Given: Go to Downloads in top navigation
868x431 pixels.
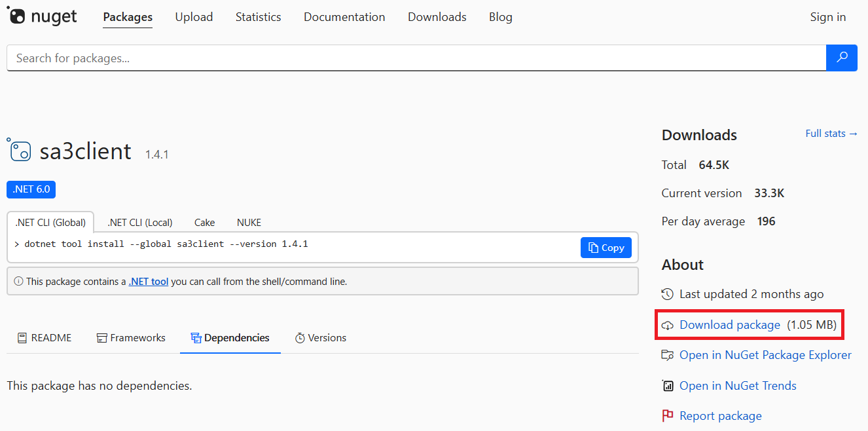Looking at the screenshot, I should [x=437, y=17].
